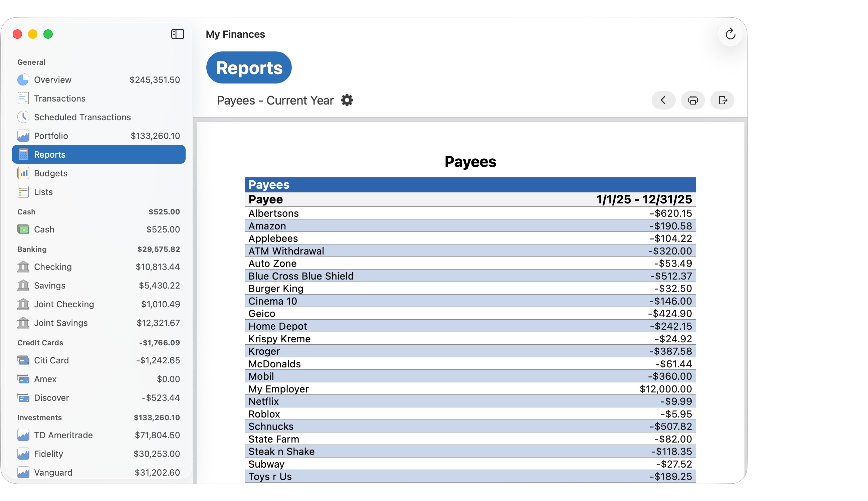868x501 pixels.
Task: Open the Citi Card account
Action: pos(52,360)
